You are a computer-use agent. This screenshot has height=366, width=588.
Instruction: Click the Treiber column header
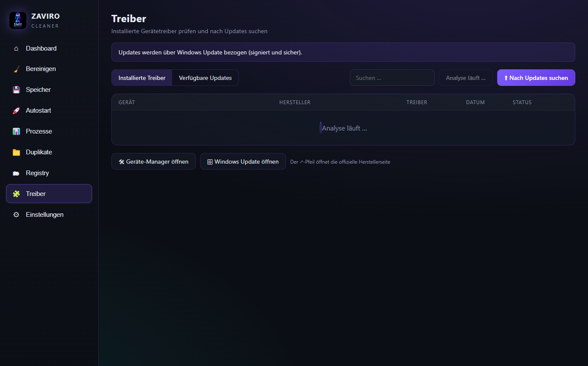(x=417, y=102)
